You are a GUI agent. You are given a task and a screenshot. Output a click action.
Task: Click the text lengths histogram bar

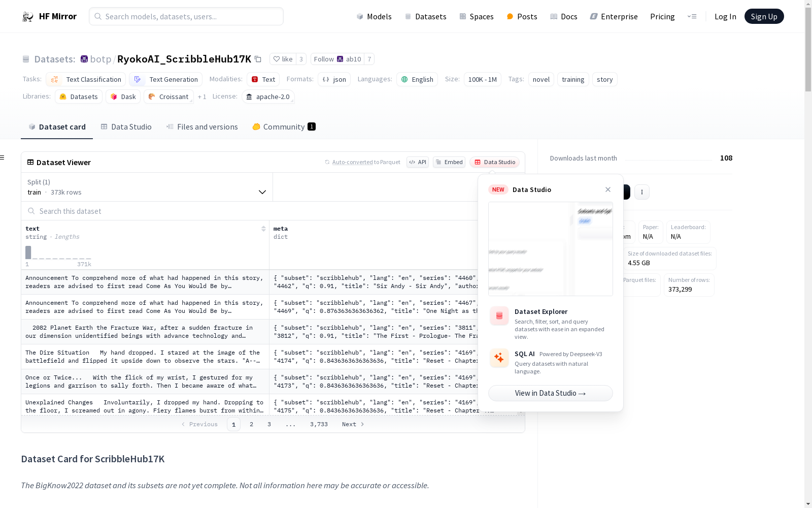pos(28,252)
